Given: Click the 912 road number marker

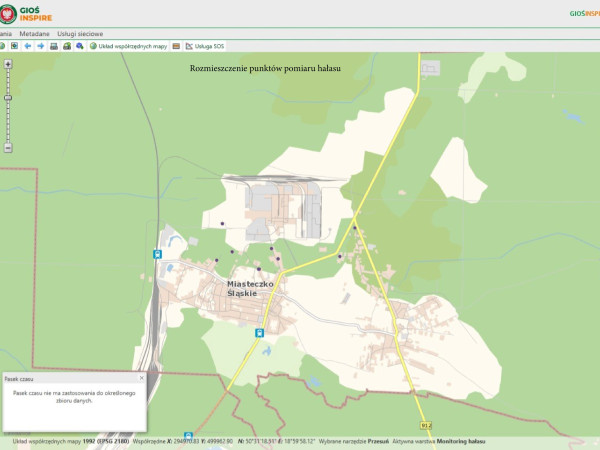Looking at the screenshot, I should 425,425.
